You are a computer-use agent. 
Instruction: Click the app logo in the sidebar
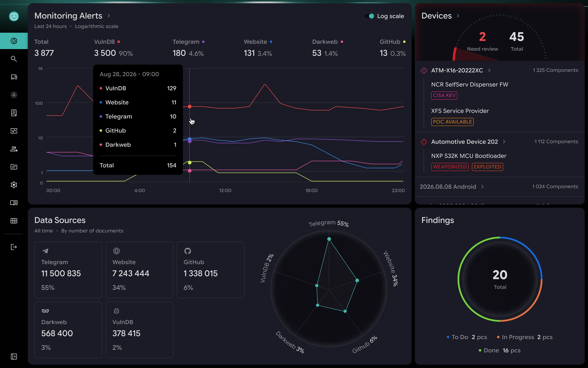(x=14, y=16)
